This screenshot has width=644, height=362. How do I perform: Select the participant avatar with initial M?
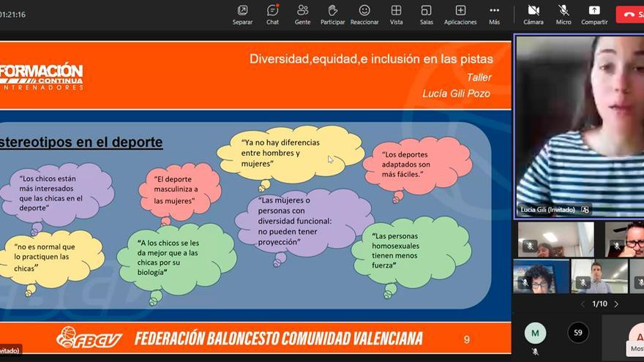click(x=535, y=333)
